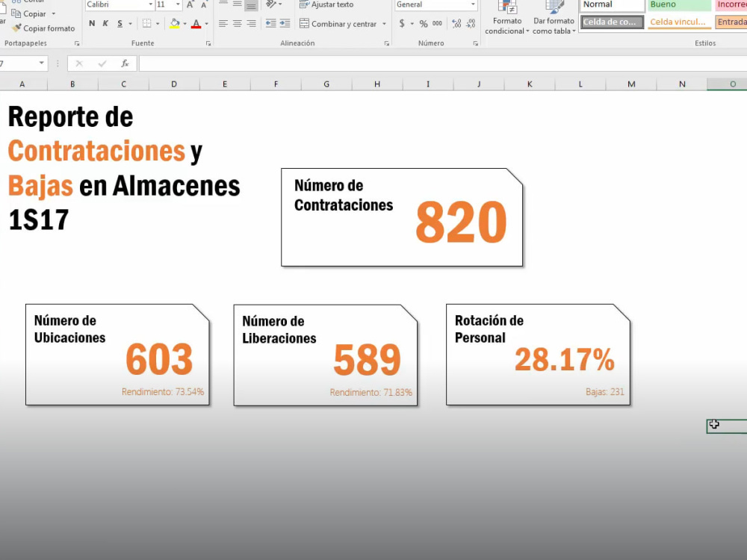
Task: Open the Copiar dropdown arrow
Action: [53, 13]
